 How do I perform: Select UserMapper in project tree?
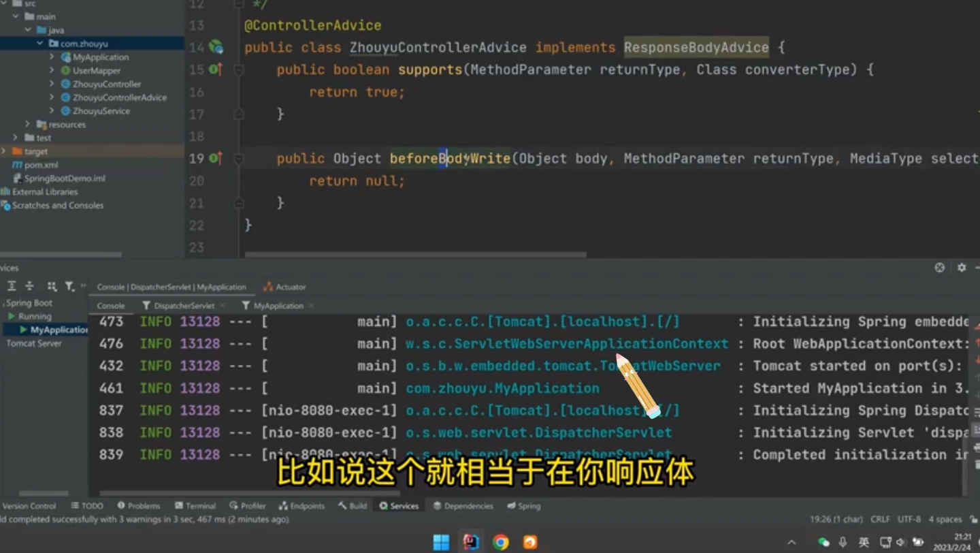point(97,70)
